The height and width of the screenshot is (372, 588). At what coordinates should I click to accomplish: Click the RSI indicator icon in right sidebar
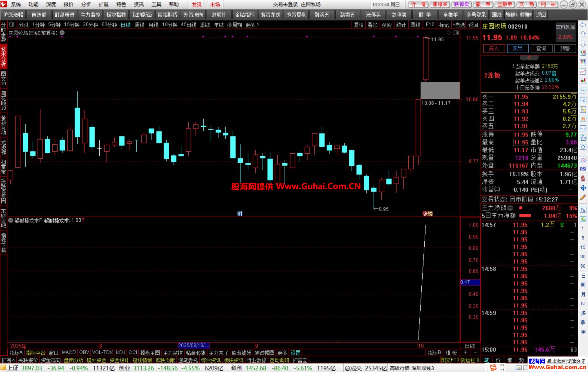coord(583,169)
